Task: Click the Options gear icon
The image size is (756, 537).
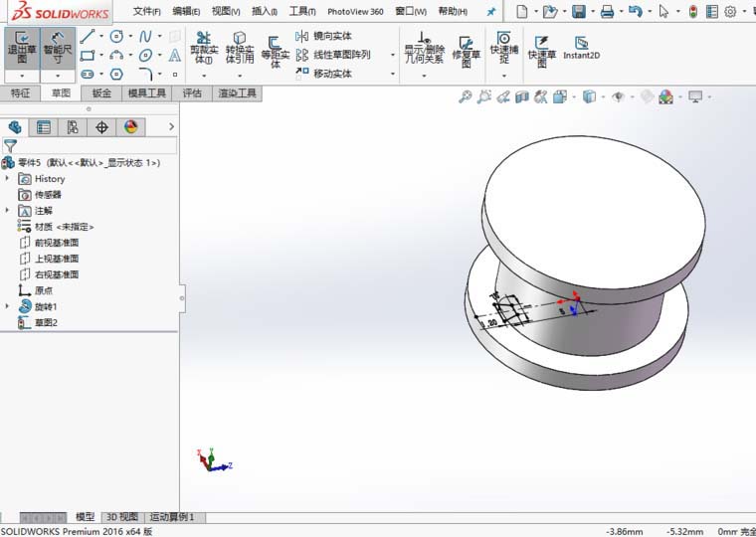Action: [730, 12]
